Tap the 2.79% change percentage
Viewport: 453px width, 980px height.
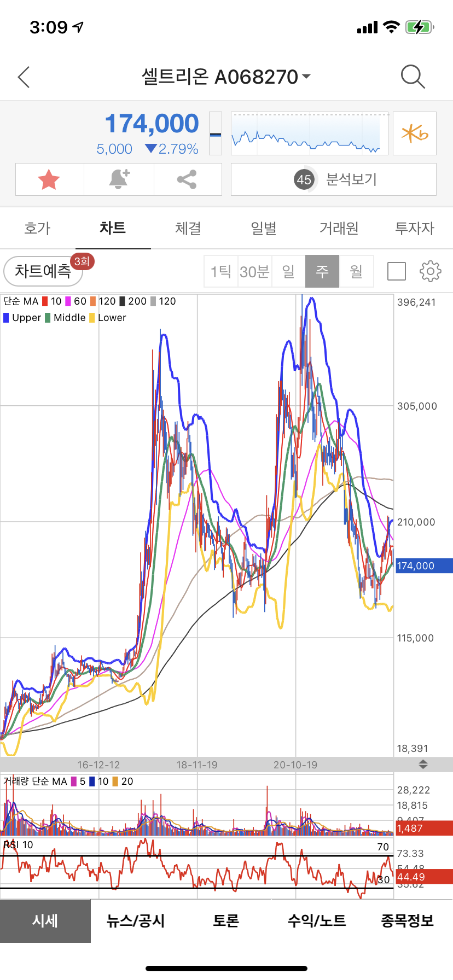(178, 149)
